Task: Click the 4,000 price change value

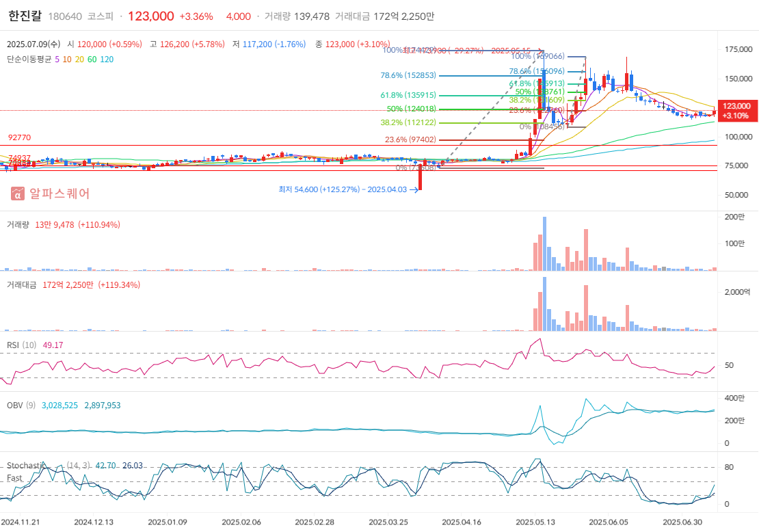Action: click(239, 16)
